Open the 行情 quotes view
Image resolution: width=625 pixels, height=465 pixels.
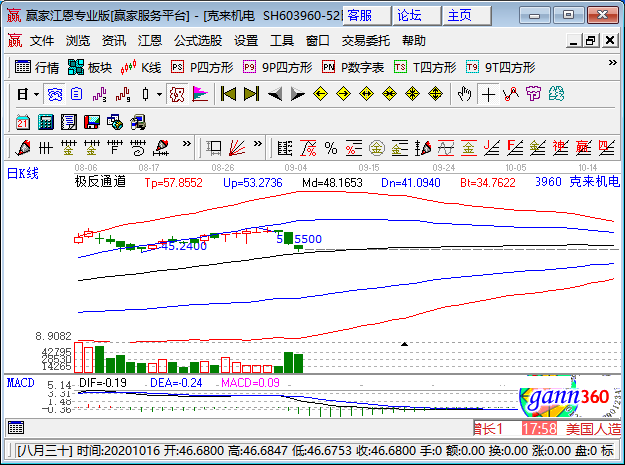pos(37,67)
